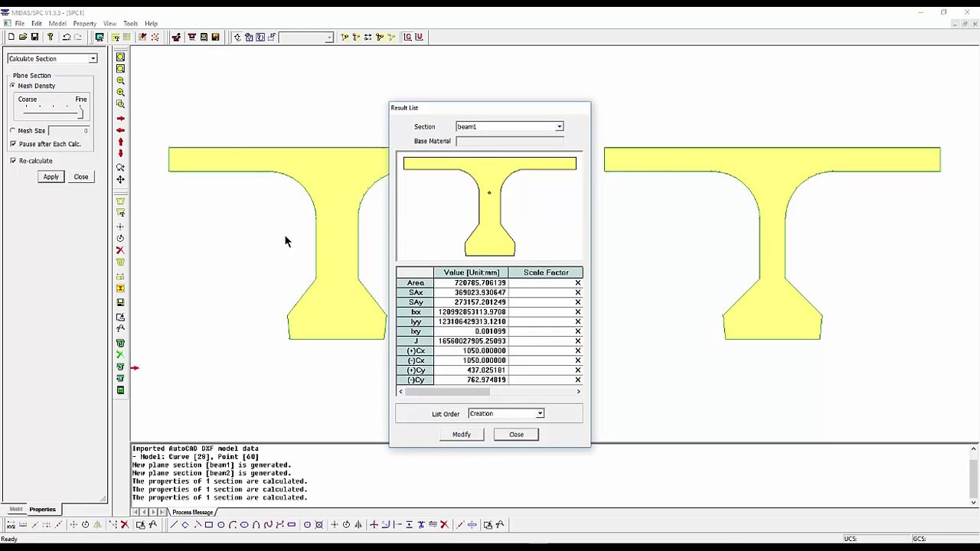Select the Line drawing tool
This screenshot has width=980, height=551.
click(x=174, y=525)
